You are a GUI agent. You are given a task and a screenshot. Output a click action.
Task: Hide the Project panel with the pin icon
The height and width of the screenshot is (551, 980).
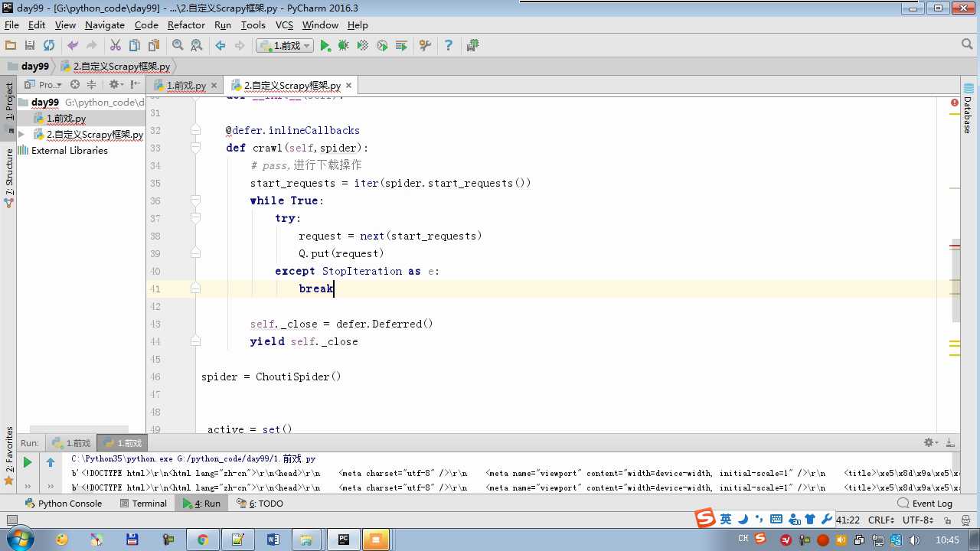coord(136,84)
